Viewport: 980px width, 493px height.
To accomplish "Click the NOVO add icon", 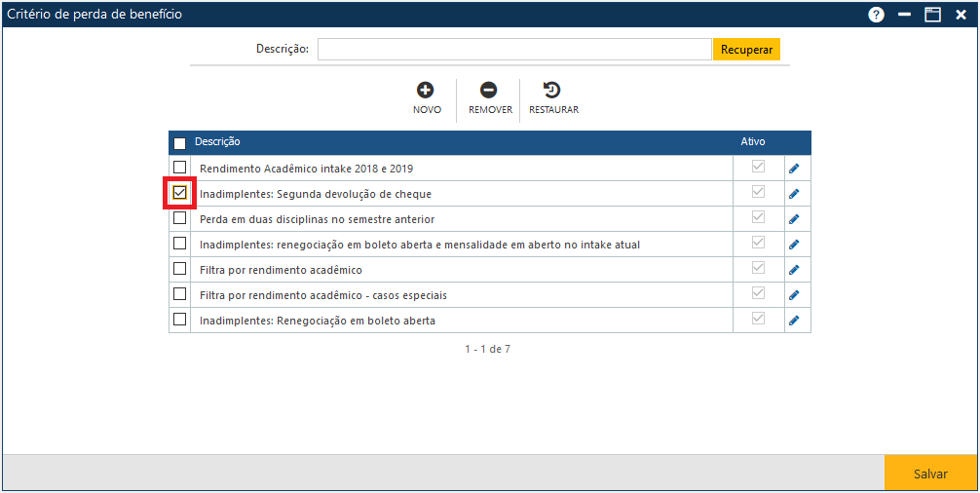I will tap(426, 91).
